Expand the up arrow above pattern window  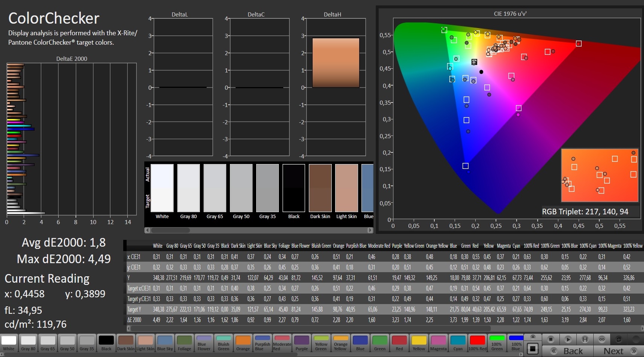click(532, 336)
